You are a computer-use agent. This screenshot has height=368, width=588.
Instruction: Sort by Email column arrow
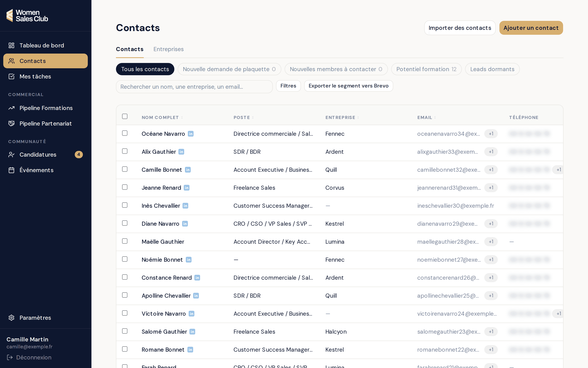(435, 118)
